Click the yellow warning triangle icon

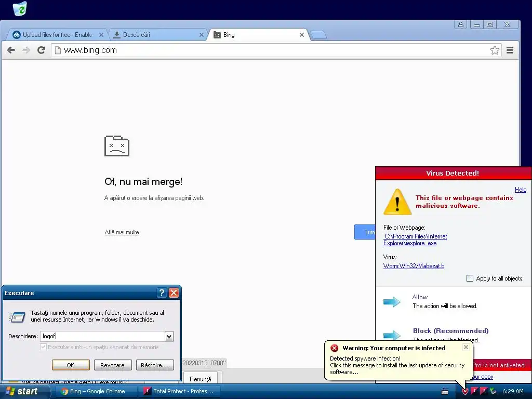point(397,202)
